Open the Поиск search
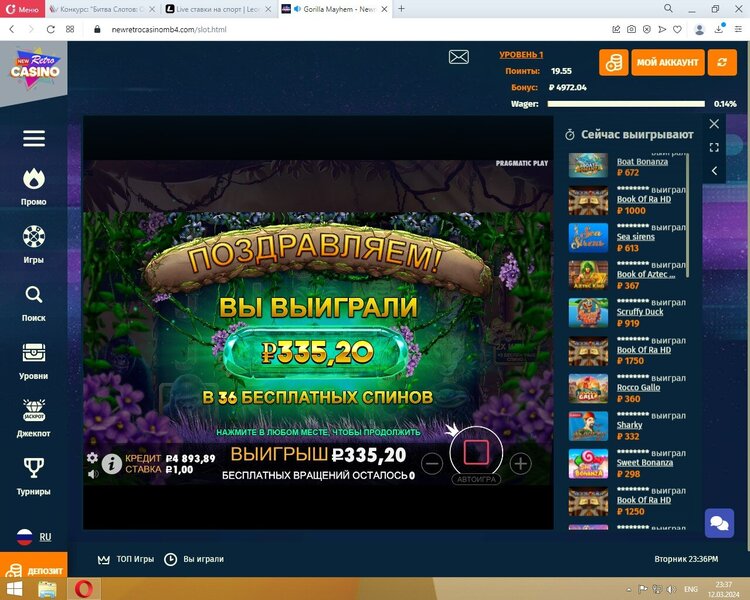The image size is (750, 600). coord(33,303)
